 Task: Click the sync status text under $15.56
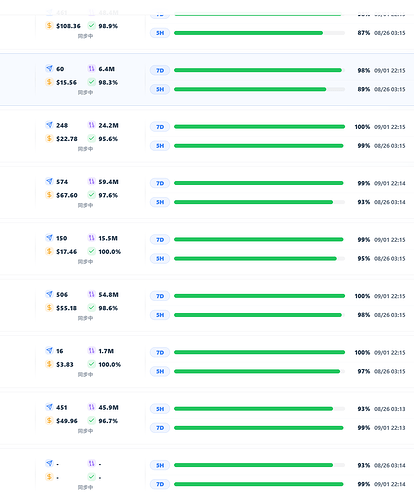click(x=85, y=92)
